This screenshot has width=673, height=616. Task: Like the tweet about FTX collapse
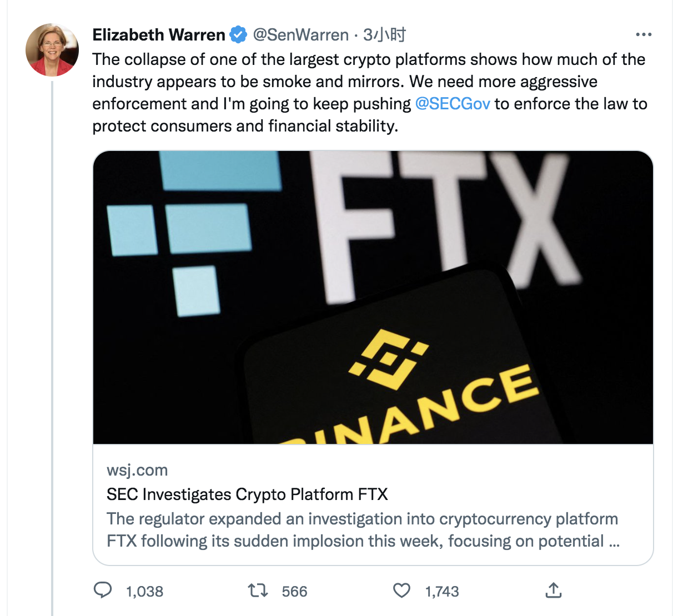pos(403,591)
